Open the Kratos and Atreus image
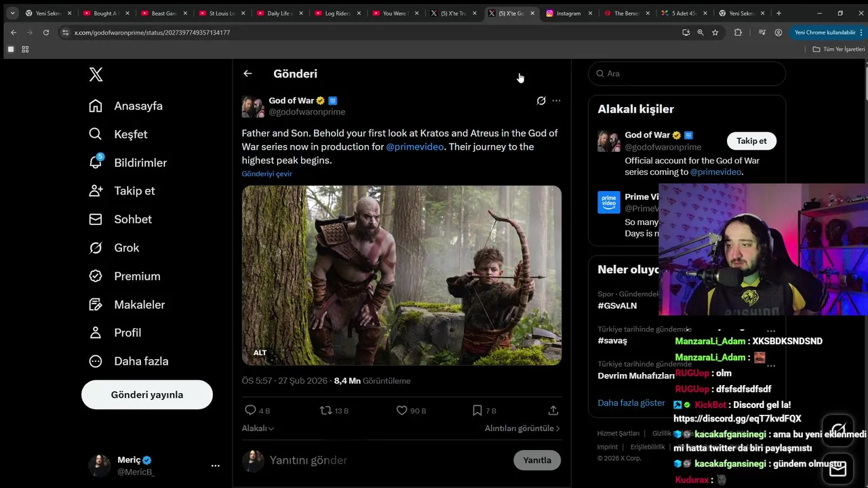 401,275
